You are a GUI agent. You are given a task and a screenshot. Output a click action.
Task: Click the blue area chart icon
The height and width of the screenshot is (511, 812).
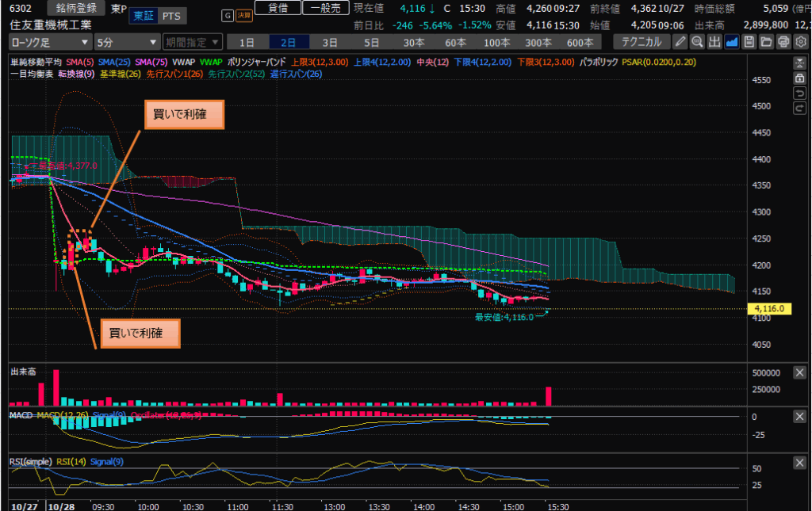732,42
